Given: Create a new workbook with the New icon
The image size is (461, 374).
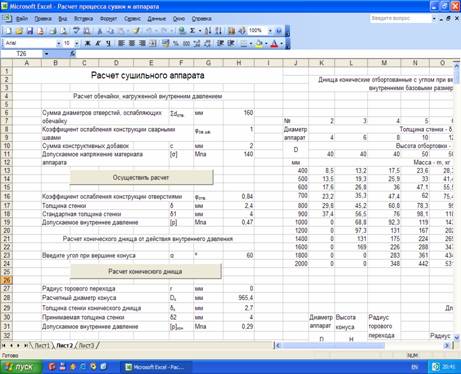Looking at the screenshot, I should 8,31.
